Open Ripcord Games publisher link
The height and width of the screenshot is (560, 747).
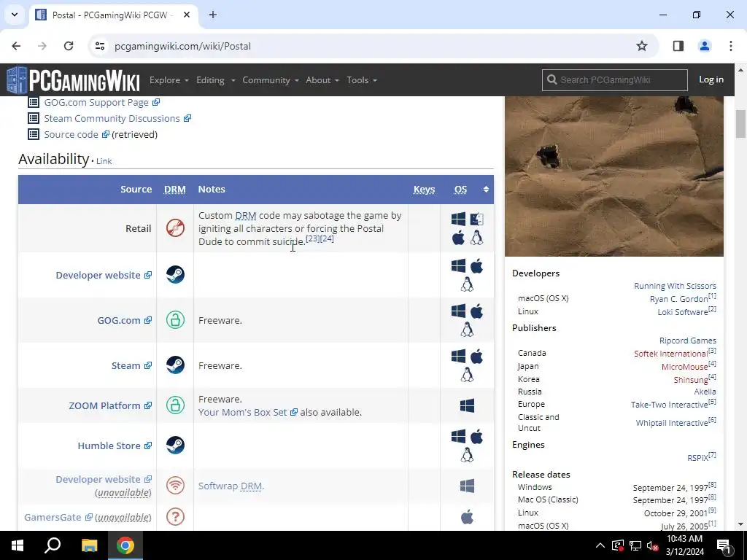(687, 341)
